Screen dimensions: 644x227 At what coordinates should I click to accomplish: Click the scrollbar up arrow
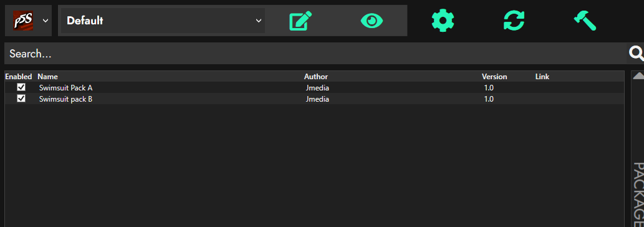[638, 76]
